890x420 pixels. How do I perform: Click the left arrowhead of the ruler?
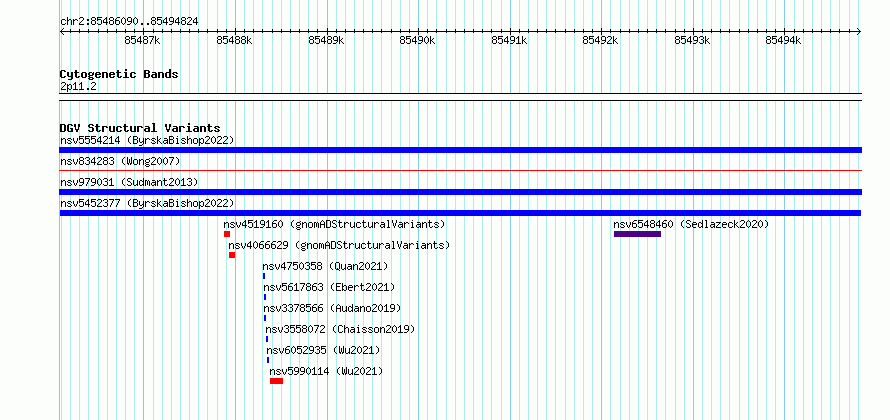[62, 31]
